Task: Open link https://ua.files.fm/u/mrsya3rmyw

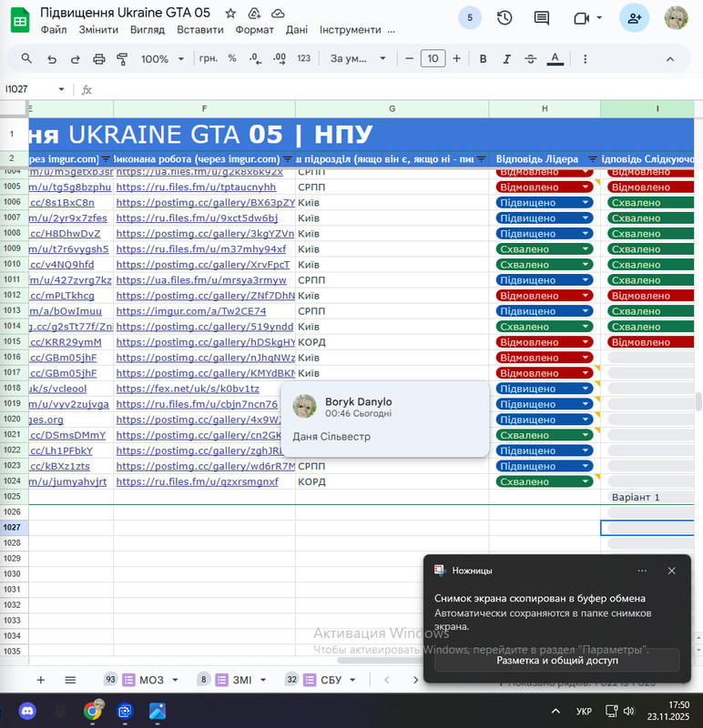Action: [x=201, y=280]
